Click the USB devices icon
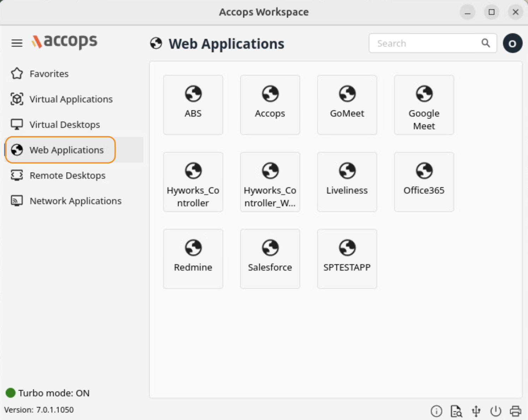The width and height of the screenshot is (528, 420). pyautogui.click(x=476, y=411)
